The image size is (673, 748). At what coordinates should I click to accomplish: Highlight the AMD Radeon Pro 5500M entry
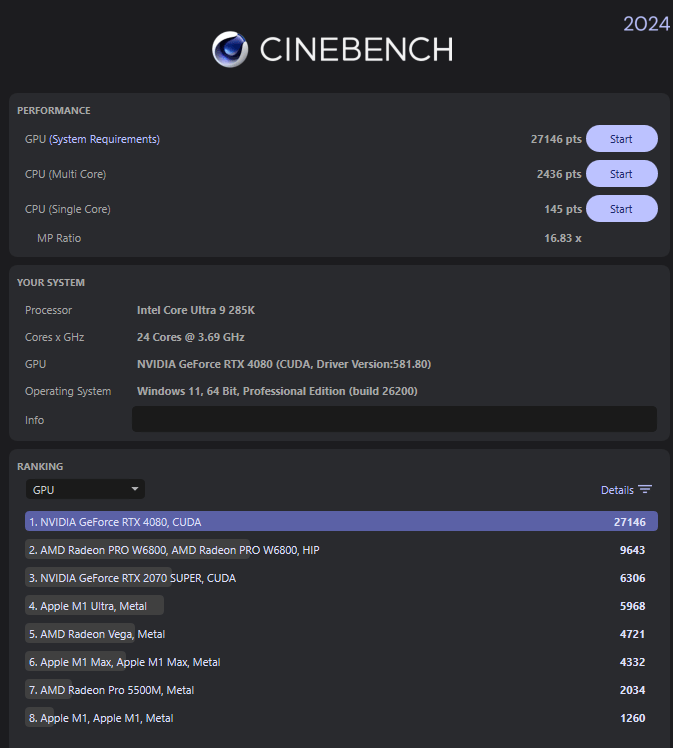click(x=111, y=690)
